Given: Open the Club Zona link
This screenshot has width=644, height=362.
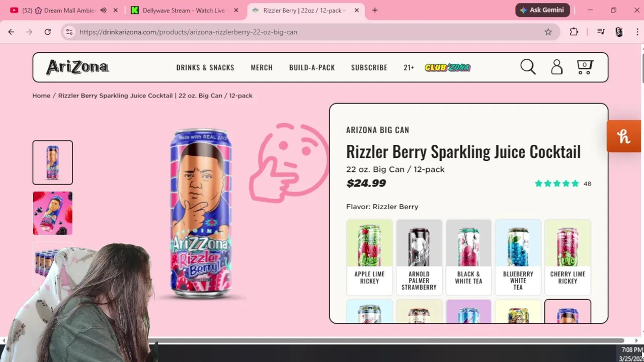Looking at the screenshot, I should 447,67.
